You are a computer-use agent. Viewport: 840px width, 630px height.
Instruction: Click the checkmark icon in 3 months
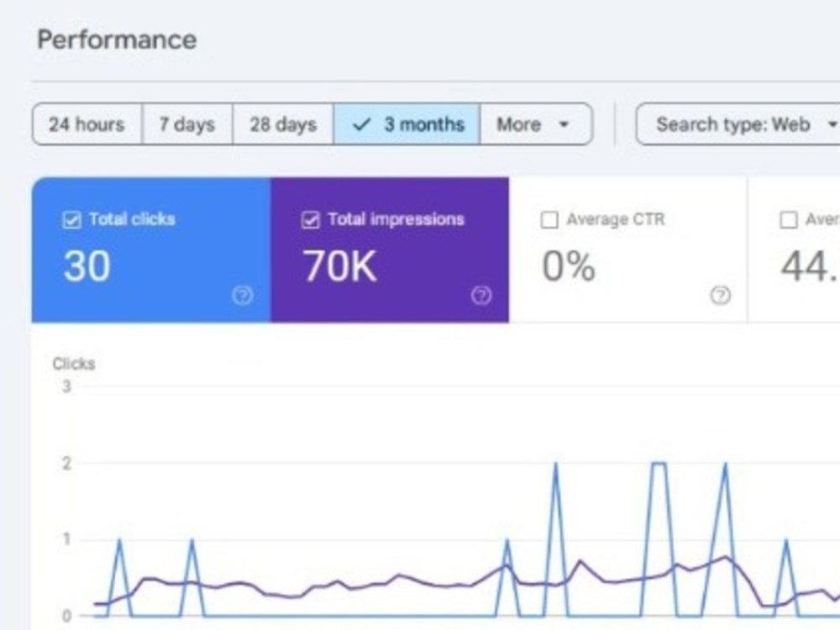tap(361, 125)
